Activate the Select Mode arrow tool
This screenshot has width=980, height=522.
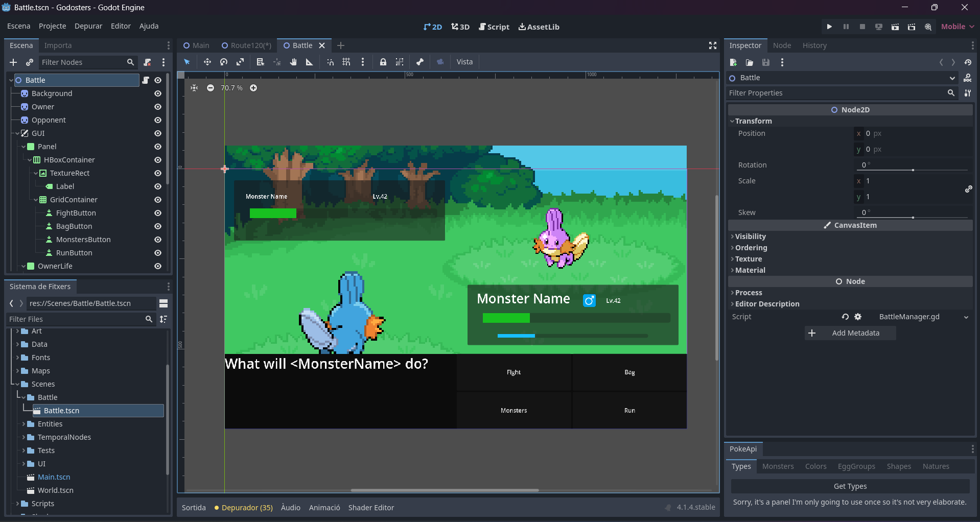(187, 62)
